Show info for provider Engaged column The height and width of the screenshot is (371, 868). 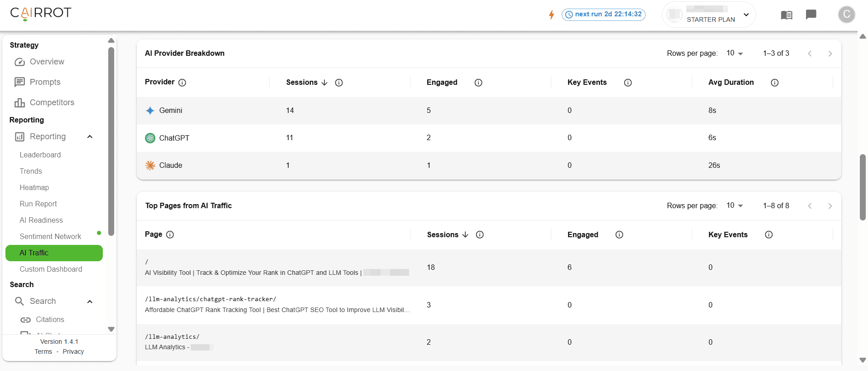pyautogui.click(x=478, y=83)
